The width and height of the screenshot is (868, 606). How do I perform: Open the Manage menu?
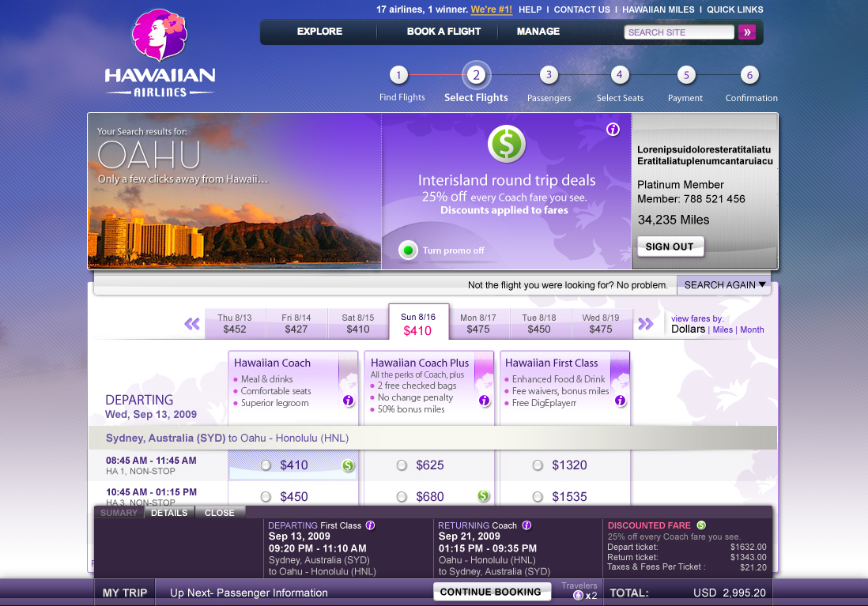[538, 32]
